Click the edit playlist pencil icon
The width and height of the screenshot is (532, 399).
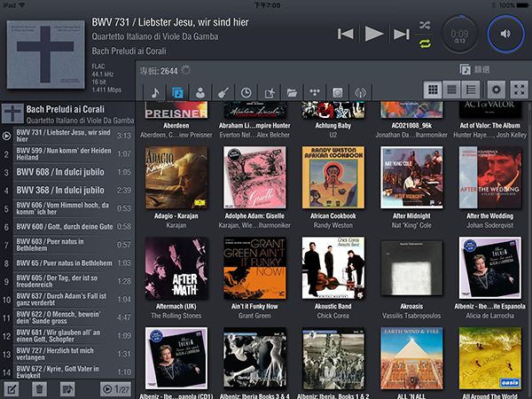(11, 389)
